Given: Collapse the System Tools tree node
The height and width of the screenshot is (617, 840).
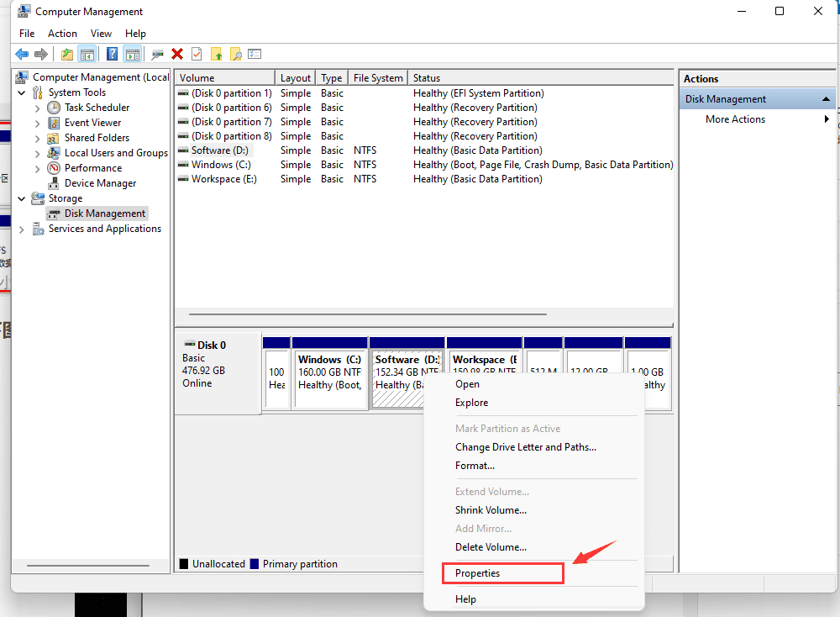Looking at the screenshot, I should 22,92.
